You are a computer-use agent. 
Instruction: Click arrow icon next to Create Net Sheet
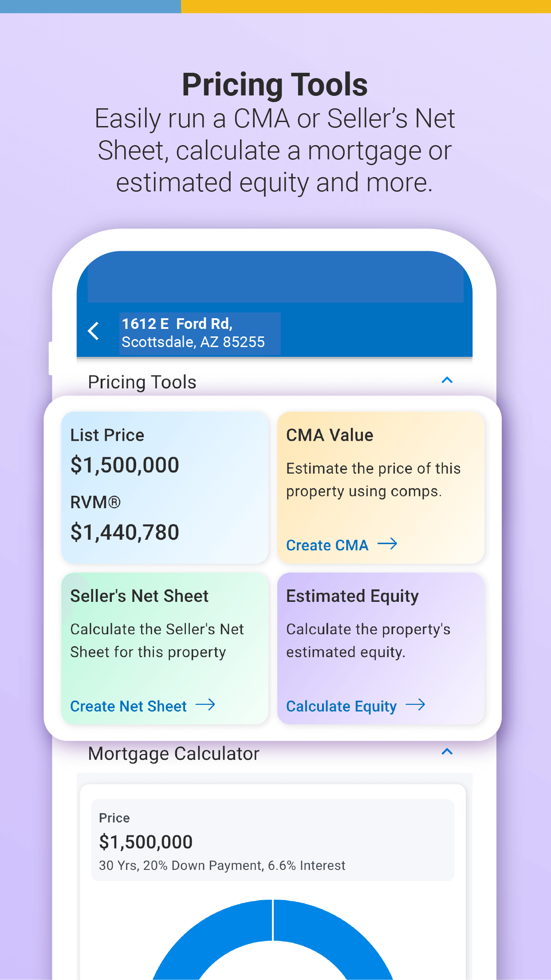(x=205, y=705)
